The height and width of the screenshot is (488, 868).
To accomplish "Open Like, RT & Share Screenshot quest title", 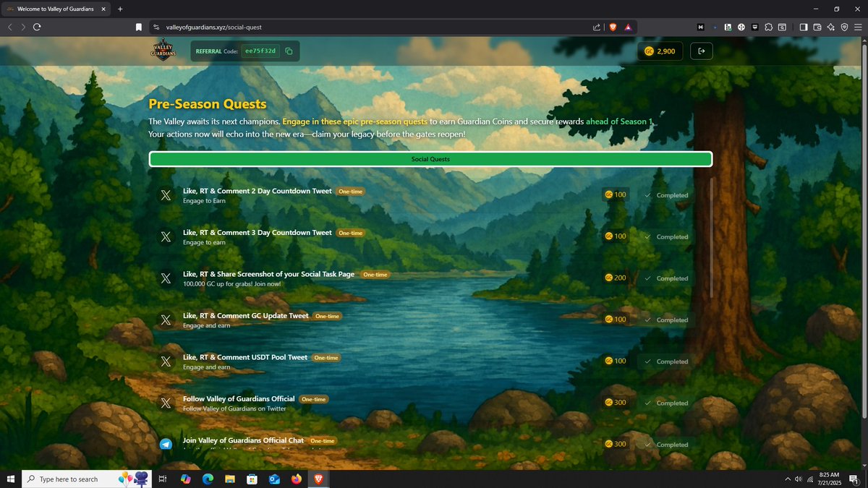I will point(268,274).
